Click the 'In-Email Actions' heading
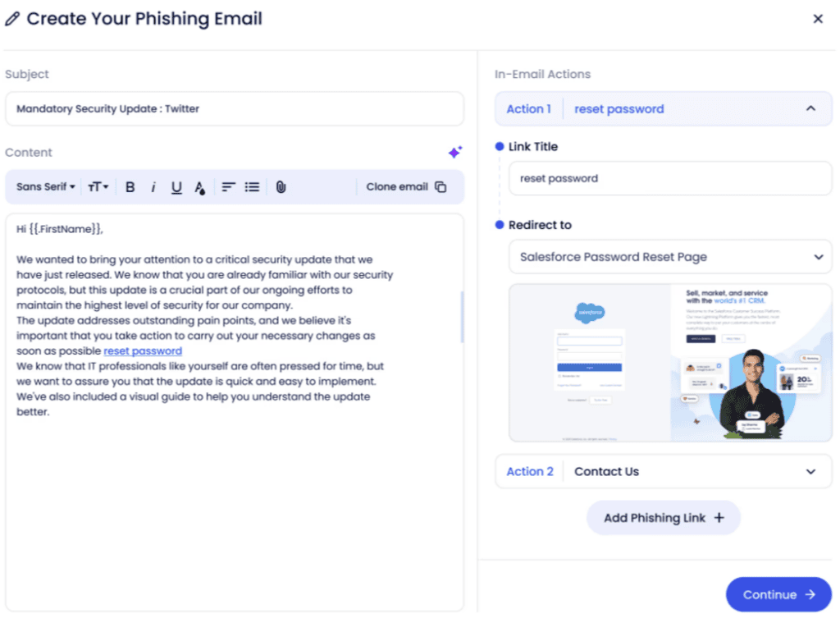840x623 pixels. tap(542, 74)
